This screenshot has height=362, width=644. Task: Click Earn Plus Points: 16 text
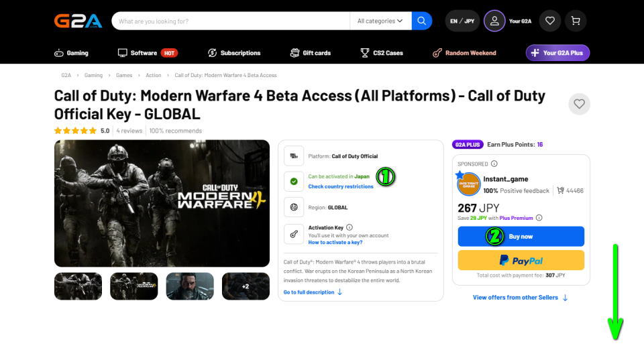click(x=515, y=145)
